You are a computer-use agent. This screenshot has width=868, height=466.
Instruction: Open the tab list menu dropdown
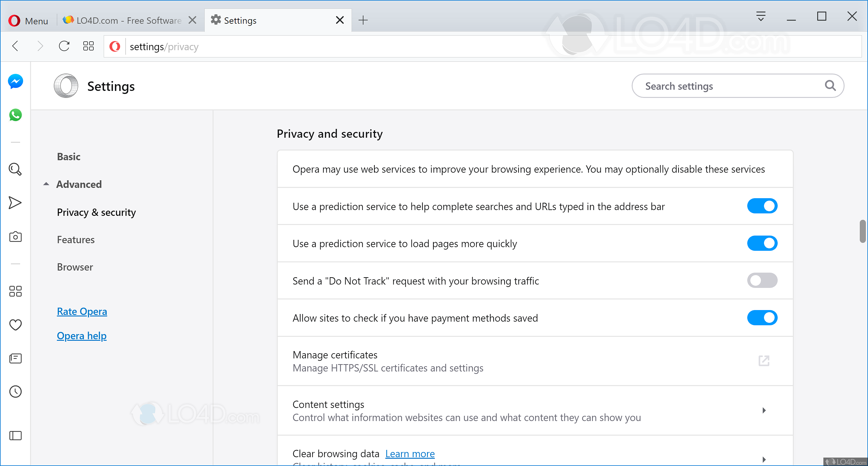pyautogui.click(x=761, y=16)
